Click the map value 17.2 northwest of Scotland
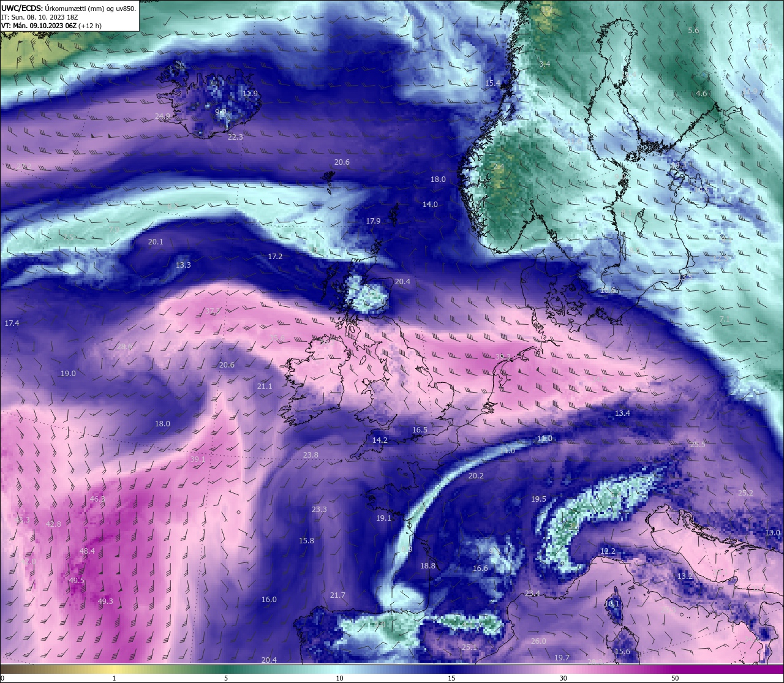784x683 pixels. click(275, 257)
